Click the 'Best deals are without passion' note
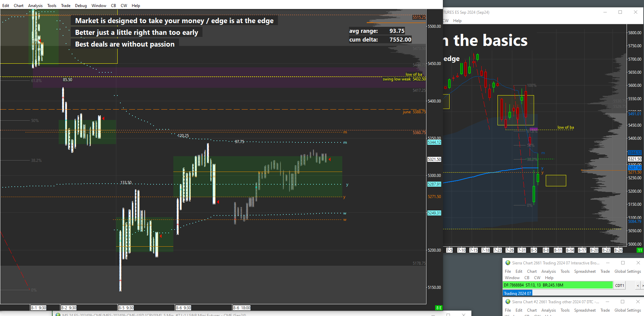Screen dimensions: 644x316 (x=125, y=44)
